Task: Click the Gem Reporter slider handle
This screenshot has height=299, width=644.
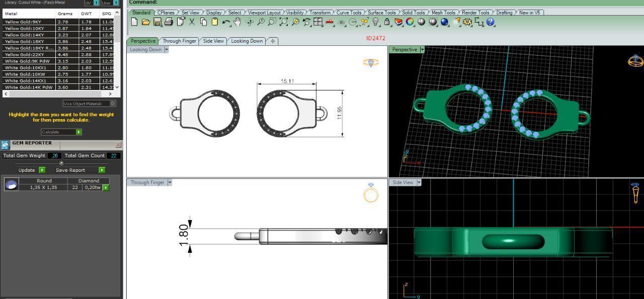Action: [x=61, y=163]
